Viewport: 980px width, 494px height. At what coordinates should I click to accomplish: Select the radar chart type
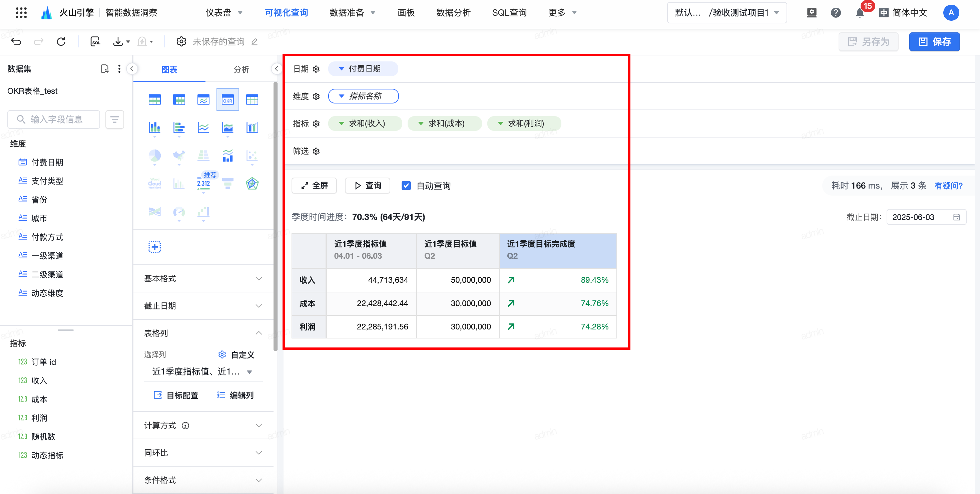252,184
